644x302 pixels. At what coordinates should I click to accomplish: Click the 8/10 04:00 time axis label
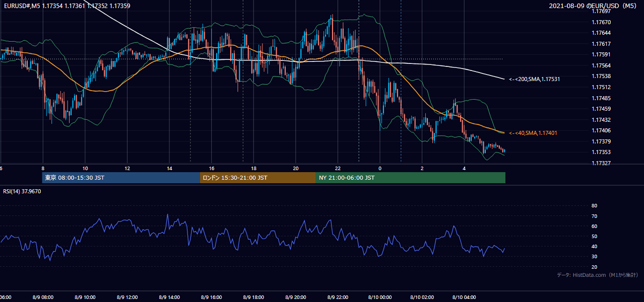464,297
